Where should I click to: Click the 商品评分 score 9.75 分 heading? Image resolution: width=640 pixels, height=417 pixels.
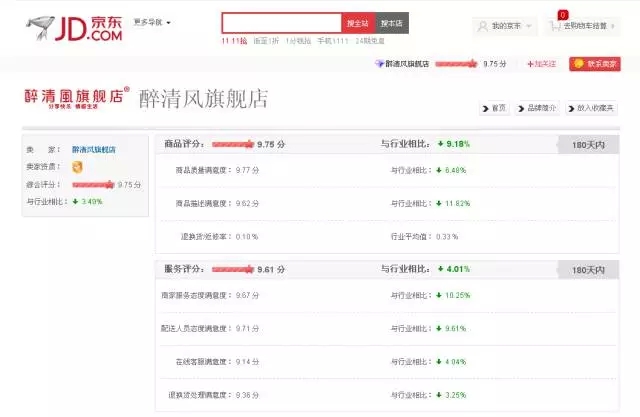[271, 144]
